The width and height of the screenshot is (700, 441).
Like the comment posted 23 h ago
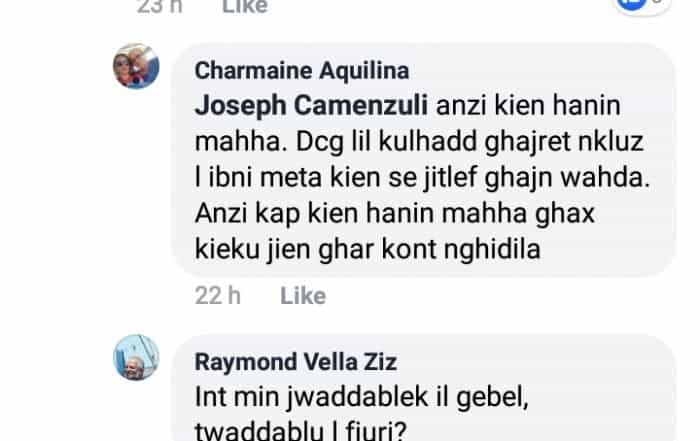pyautogui.click(x=245, y=6)
